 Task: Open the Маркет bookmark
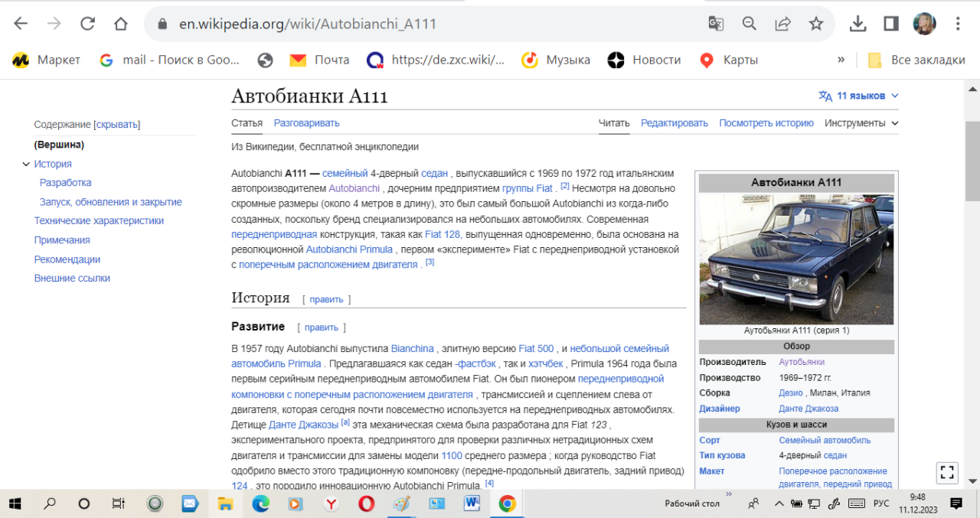47,60
